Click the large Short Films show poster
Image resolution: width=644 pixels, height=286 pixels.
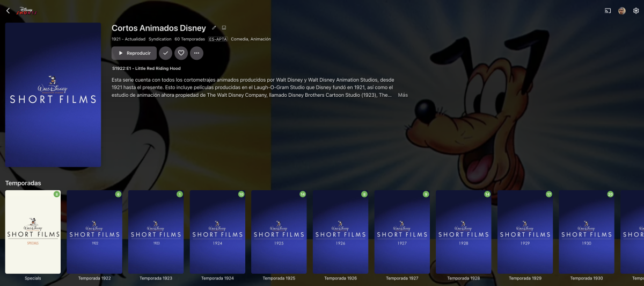(x=53, y=95)
